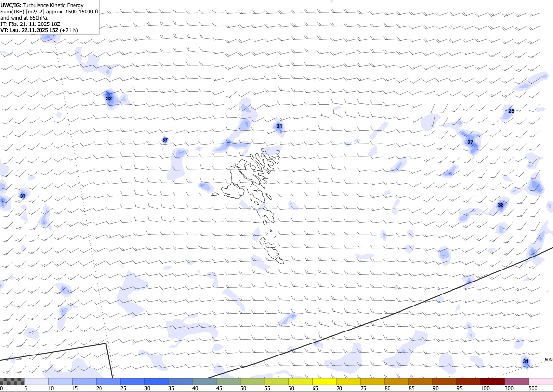This screenshot has height=392, width=553.
Task: Select the 300–500 mauve legend swatch
Action: click(x=516, y=381)
